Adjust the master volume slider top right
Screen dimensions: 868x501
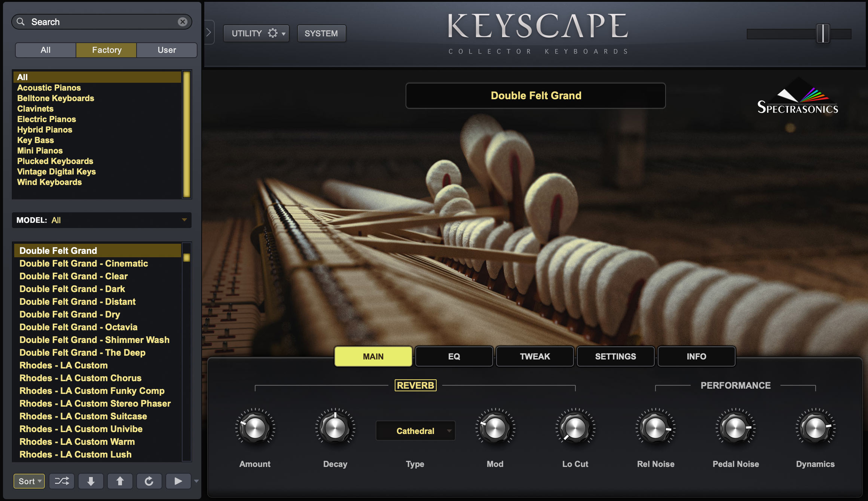coord(822,34)
